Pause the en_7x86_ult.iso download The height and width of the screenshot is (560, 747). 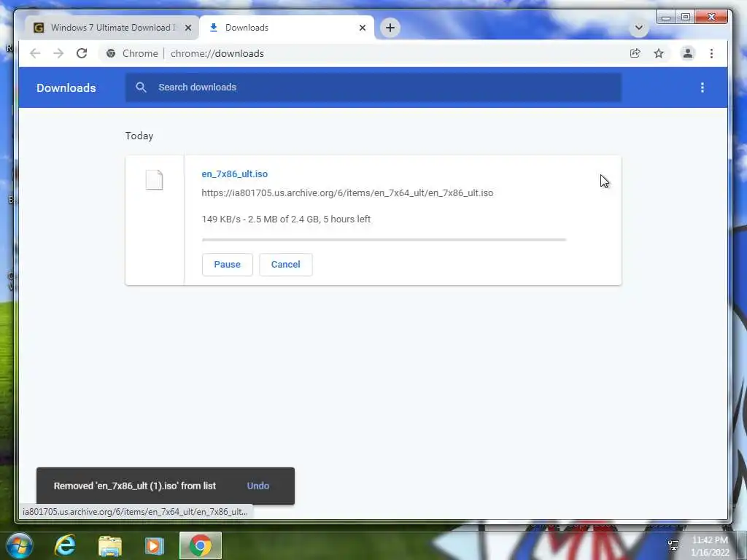228,264
